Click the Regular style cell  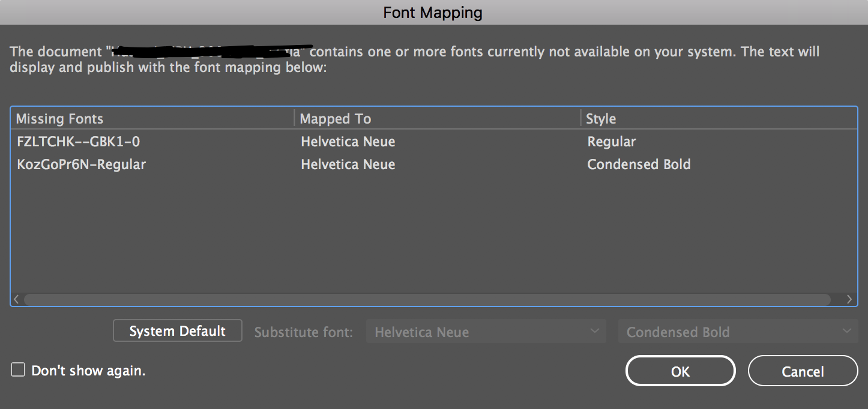point(612,142)
